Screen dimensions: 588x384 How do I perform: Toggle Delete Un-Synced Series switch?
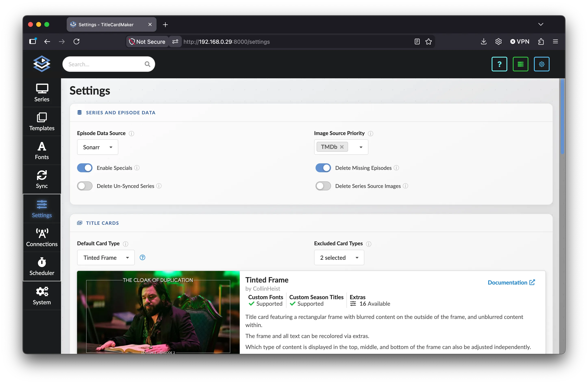pyautogui.click(x=85, y=186)
